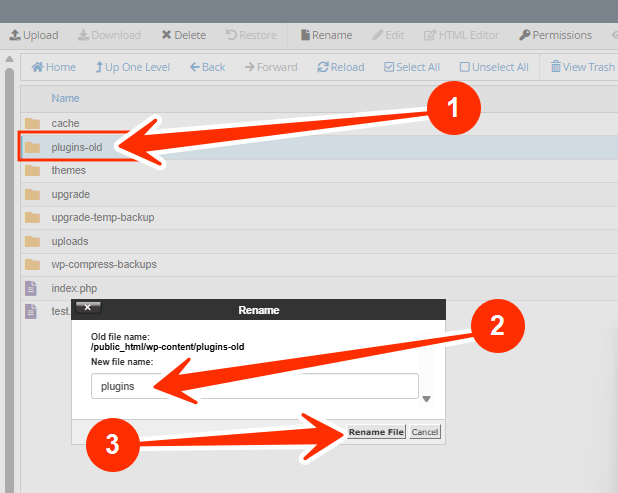
Task: Click the wp-compress-backups folder icon
Action: pyautogui.click(x=32, y=264)
